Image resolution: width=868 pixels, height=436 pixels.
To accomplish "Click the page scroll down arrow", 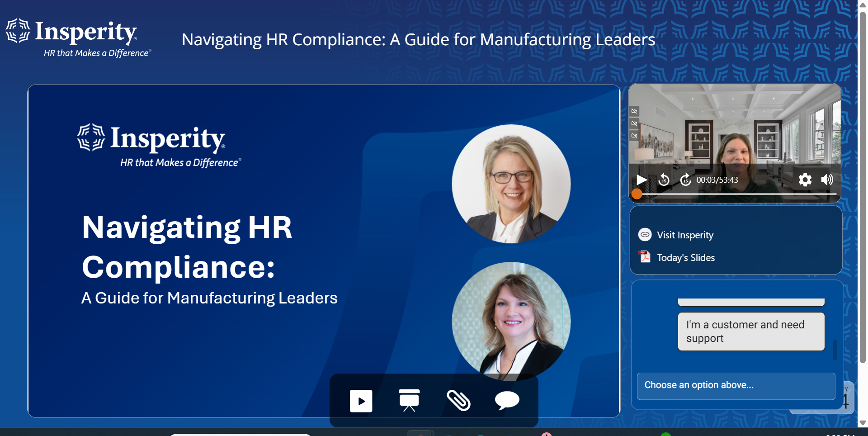I will tap(863, 423).
